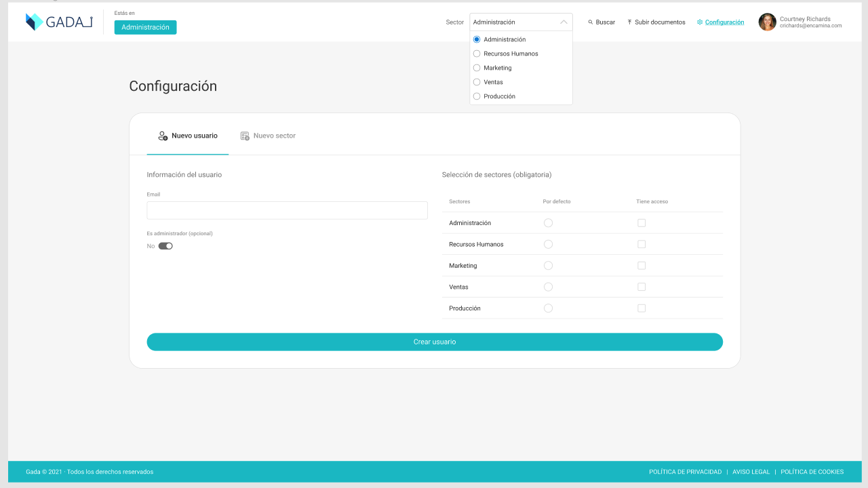The height and width of the screenshot is (488, 868).
Task: Click the Nuevo sector building icon
Action: 245,136
